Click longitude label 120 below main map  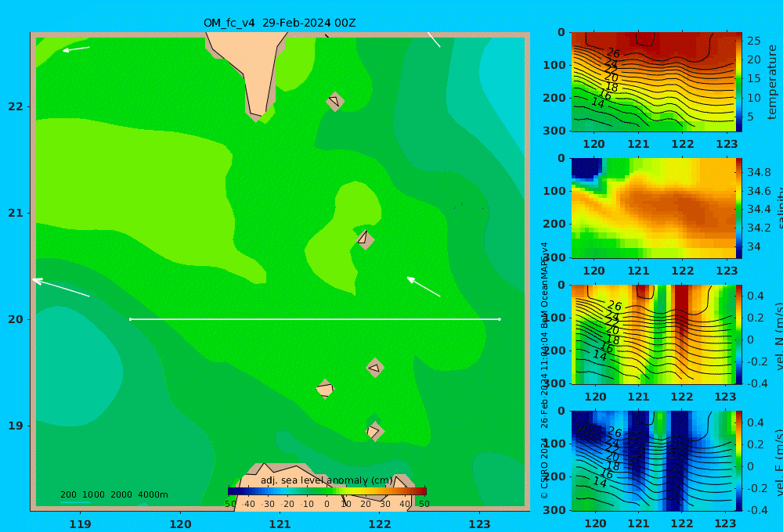click(180, 524)
